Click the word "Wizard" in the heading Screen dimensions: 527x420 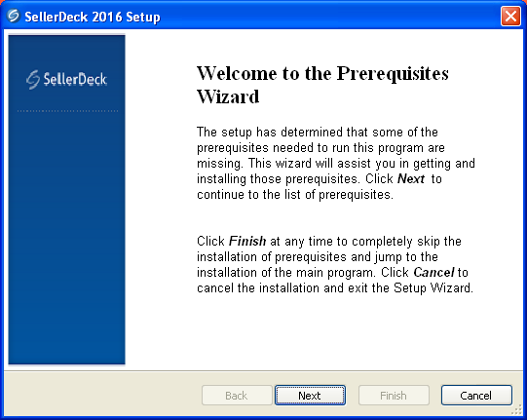tap(228, 96)
